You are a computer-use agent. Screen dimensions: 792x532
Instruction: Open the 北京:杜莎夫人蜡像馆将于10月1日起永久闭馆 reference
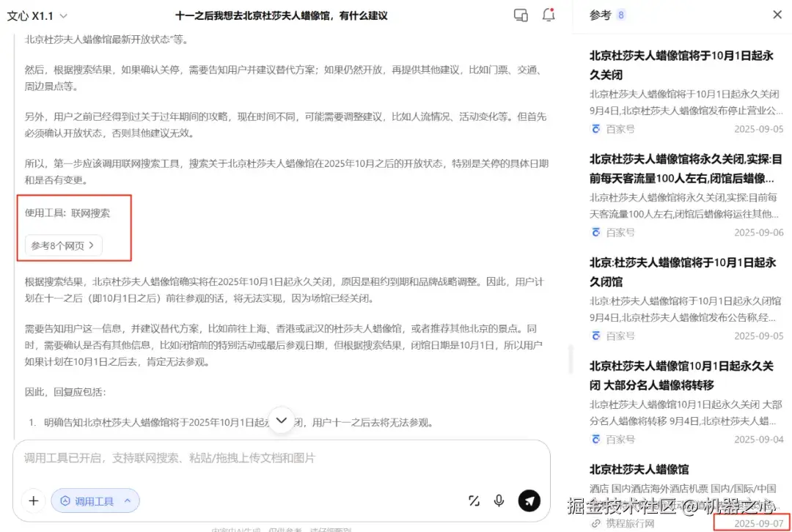pos(681,272)
